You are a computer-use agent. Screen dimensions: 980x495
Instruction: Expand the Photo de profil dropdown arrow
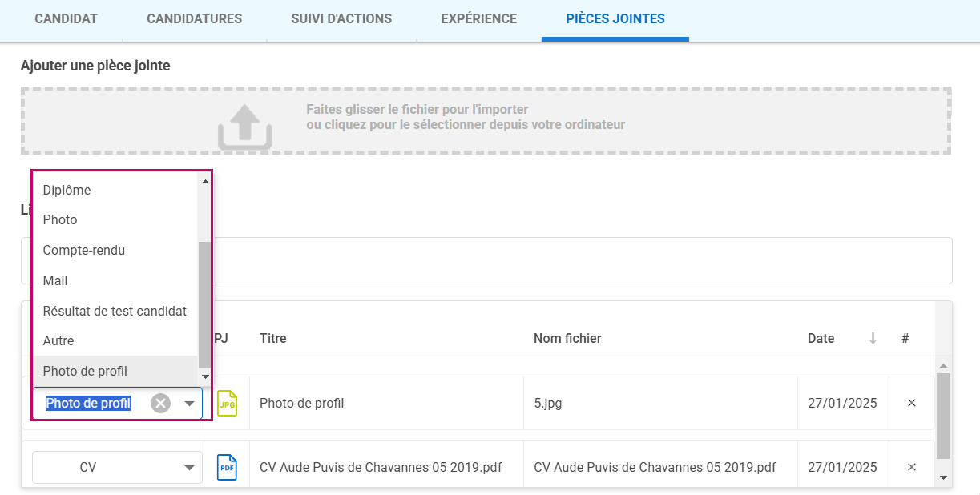190,404
